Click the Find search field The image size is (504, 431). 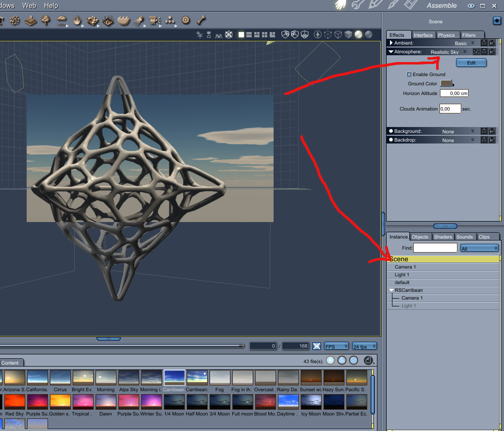pos(435,248)
